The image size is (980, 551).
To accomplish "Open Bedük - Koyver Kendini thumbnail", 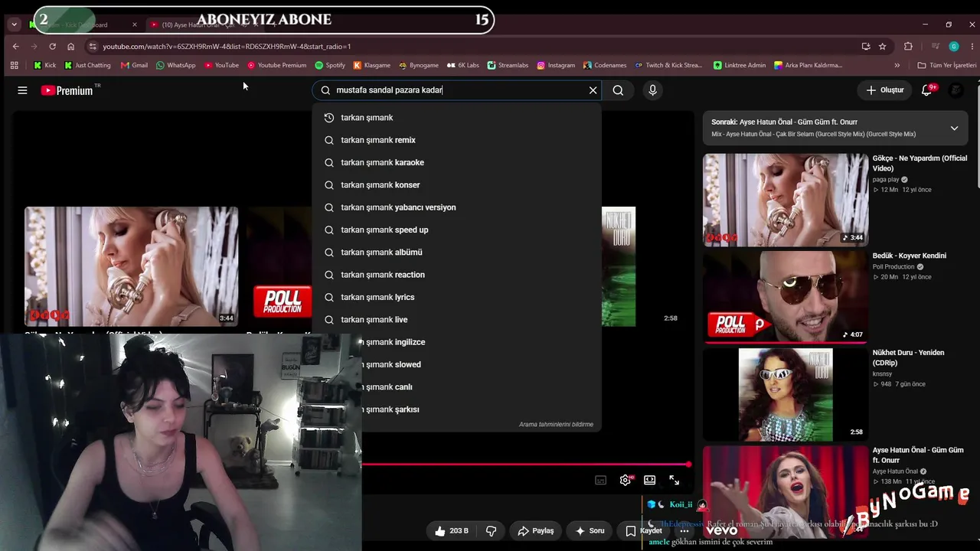I will (x=786, y=297).
